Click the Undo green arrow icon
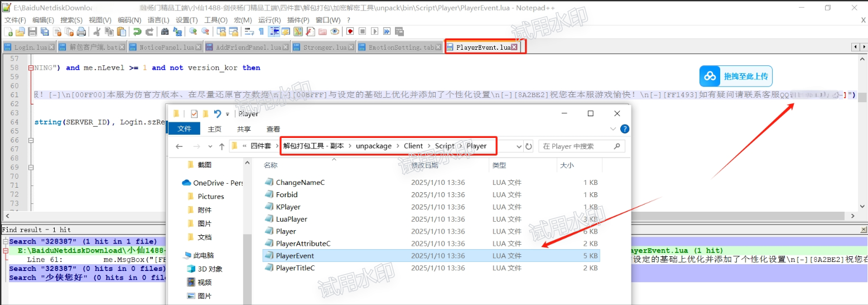This screenshot has width=868, height=305. [137, 32]
